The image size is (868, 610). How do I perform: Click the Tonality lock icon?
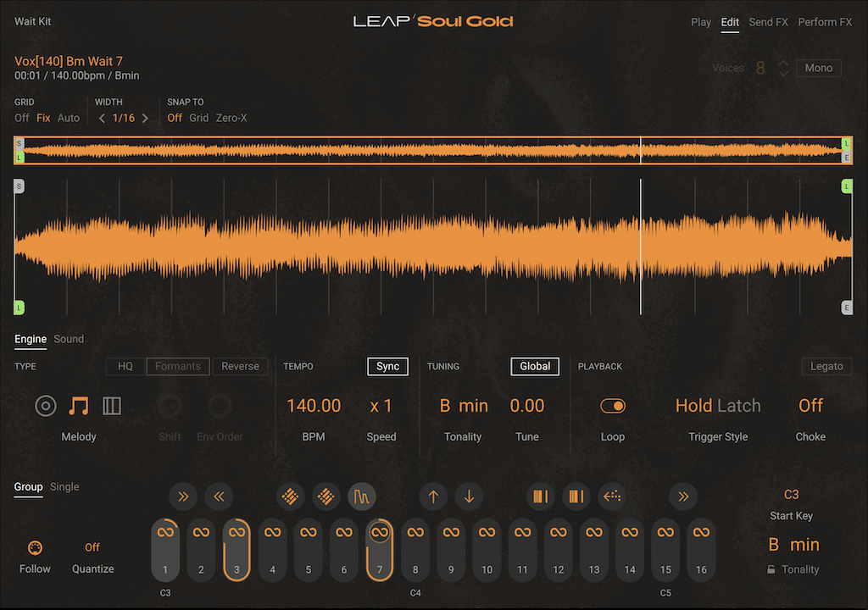pos(771,569)
